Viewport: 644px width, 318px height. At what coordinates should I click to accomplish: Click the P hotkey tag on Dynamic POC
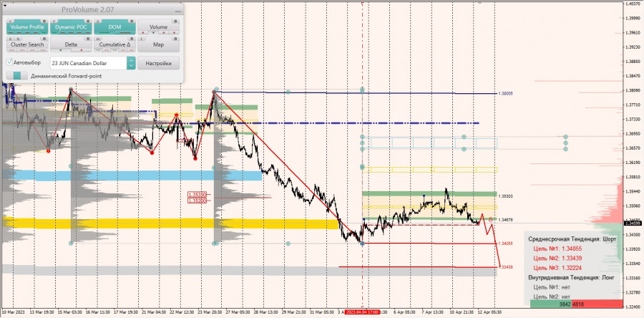pyautogui.click(x=54, y=21)
